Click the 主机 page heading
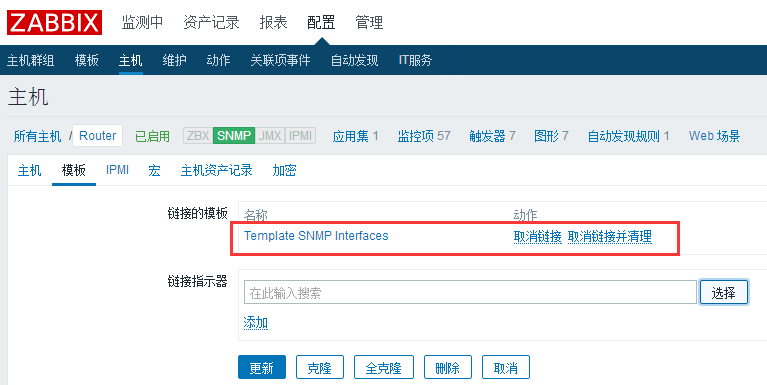The width and height of the screenshot is (767, 385). (28, 96)
